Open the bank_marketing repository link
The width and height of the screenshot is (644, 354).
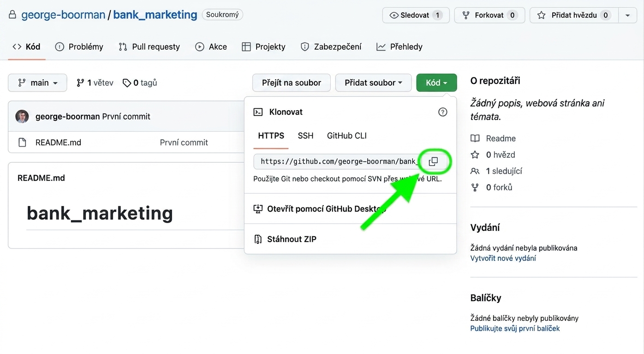(x=155, y=15)
